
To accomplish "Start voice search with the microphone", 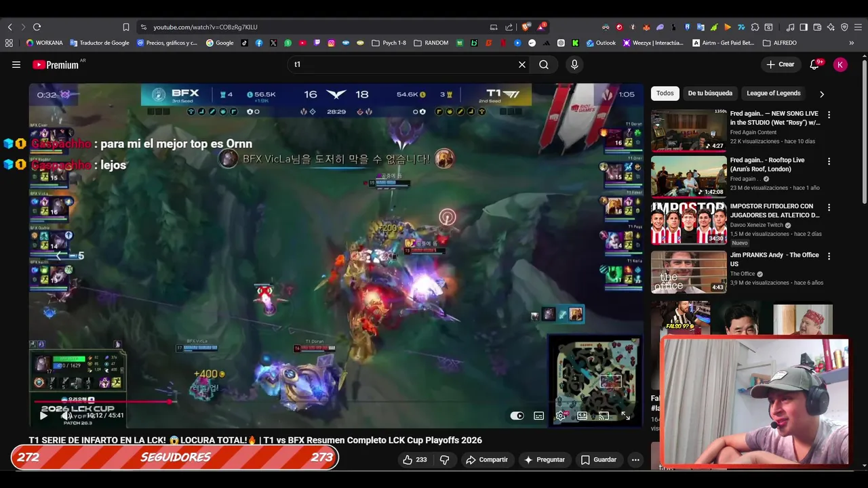I will tap(574, 64).
